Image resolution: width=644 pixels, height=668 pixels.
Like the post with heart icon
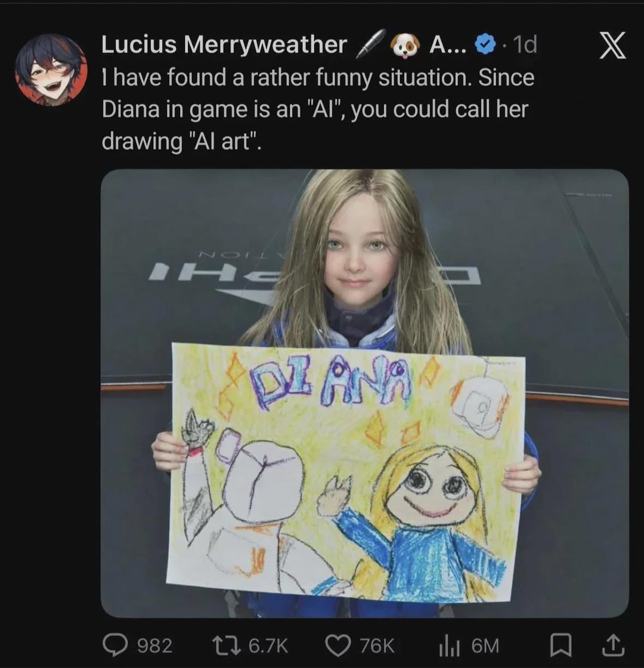[339, 645]
